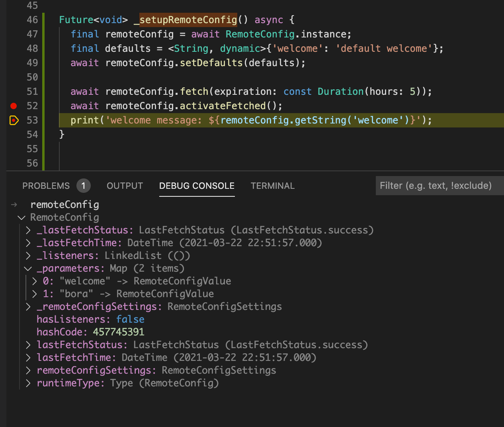
Task: Expand the lastFetchStatus public entry
Action: pyautogui.click(x=28, y=345)
